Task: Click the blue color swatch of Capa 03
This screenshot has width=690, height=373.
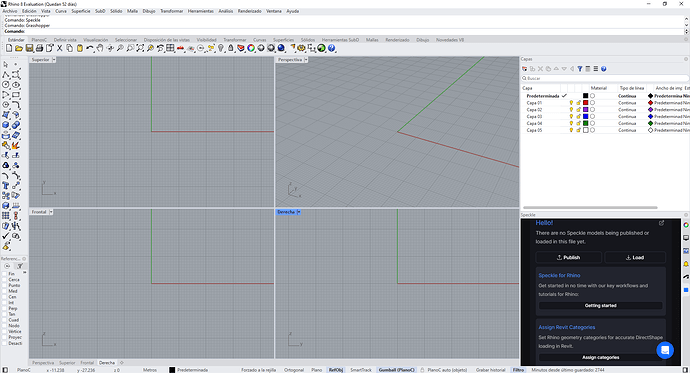Action: 586,117
